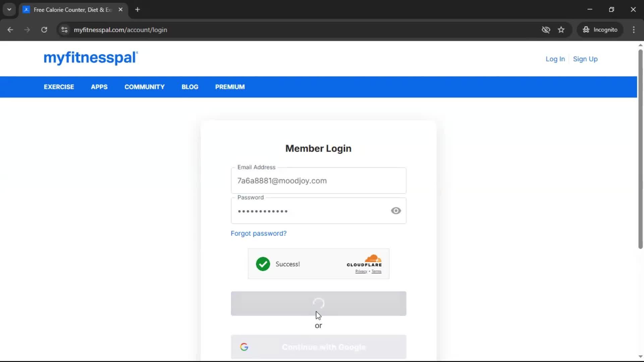Open site information icon in address bar
644x362 pixels.
click(x=64, y=30)
